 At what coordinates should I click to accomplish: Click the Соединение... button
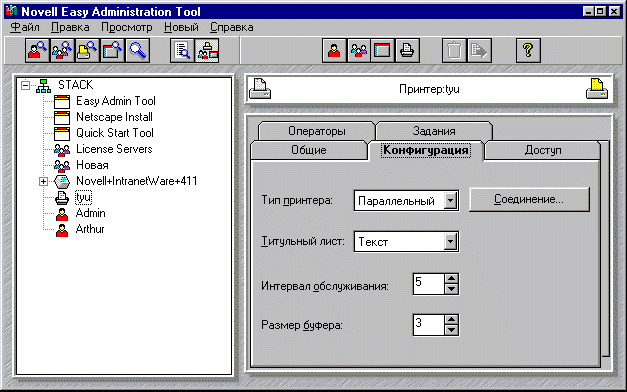(529, 199)
